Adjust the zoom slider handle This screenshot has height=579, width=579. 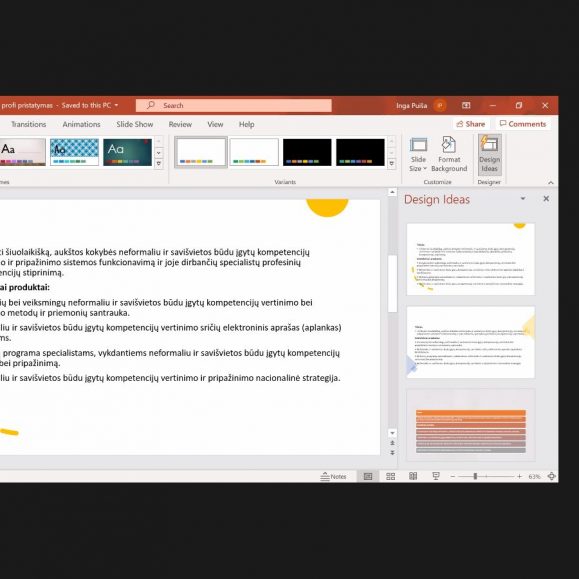tap(475, 476)
